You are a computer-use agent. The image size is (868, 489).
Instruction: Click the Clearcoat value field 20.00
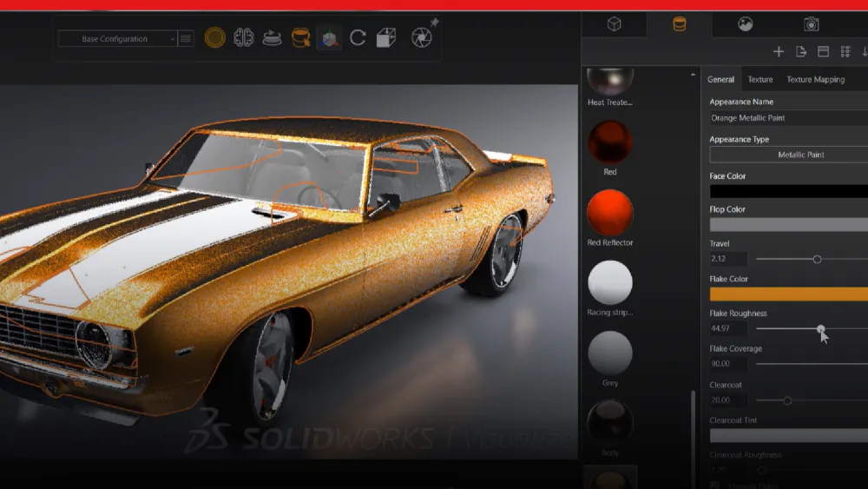click(x=728, y=400)
